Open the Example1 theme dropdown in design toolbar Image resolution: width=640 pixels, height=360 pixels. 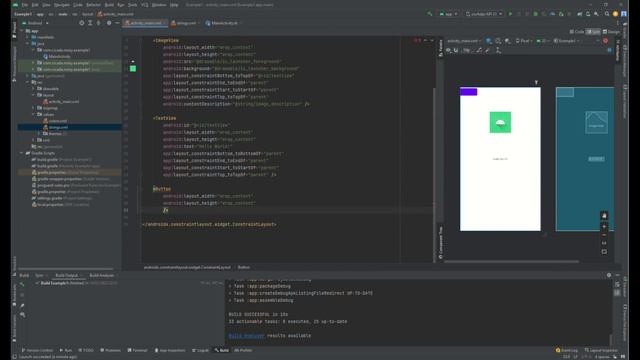tap(567, 41)
